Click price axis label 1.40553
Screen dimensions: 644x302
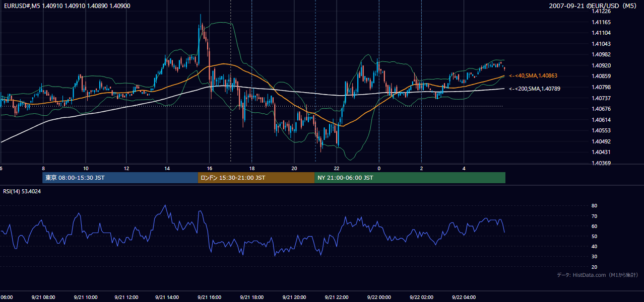click(x=601, y=130)
